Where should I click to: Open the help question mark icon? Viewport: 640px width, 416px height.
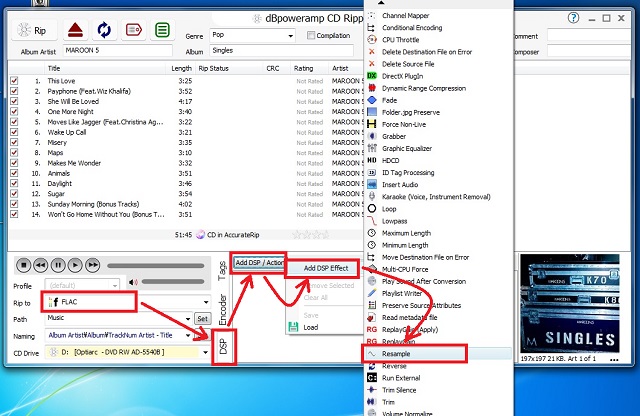[x=573, y=18]
